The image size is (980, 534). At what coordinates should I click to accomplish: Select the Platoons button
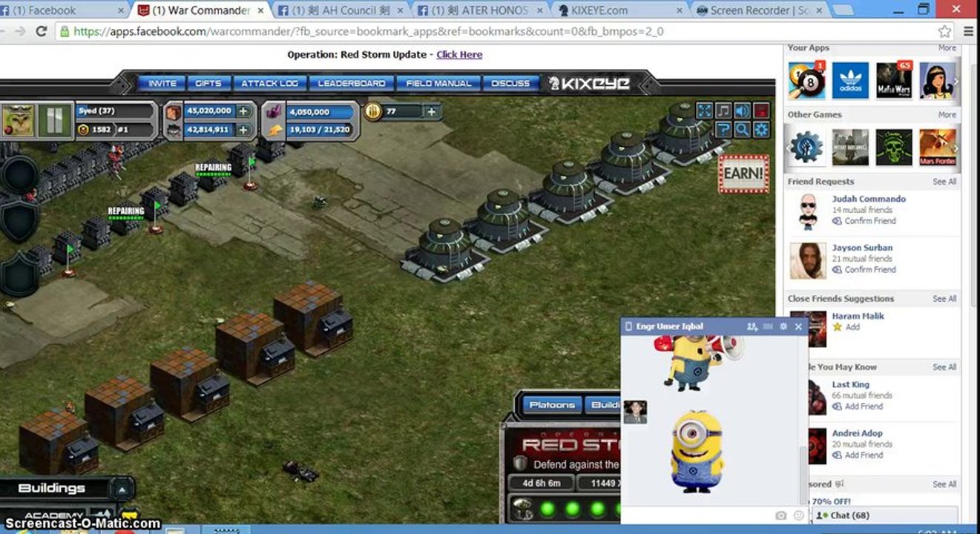coord(552,405)
